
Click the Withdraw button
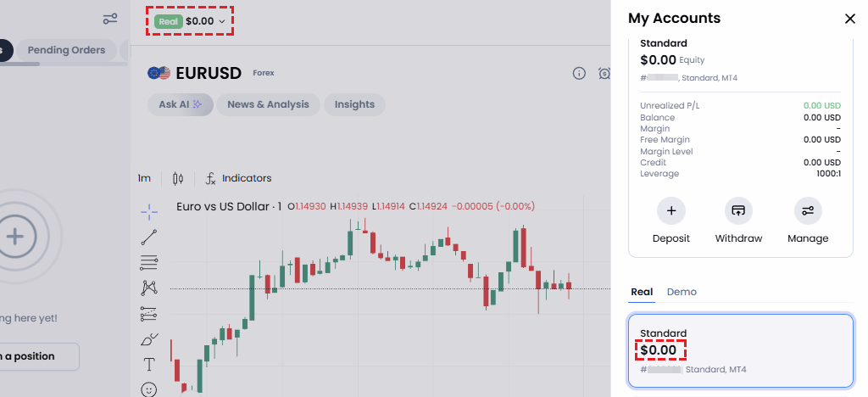point(738,221)
